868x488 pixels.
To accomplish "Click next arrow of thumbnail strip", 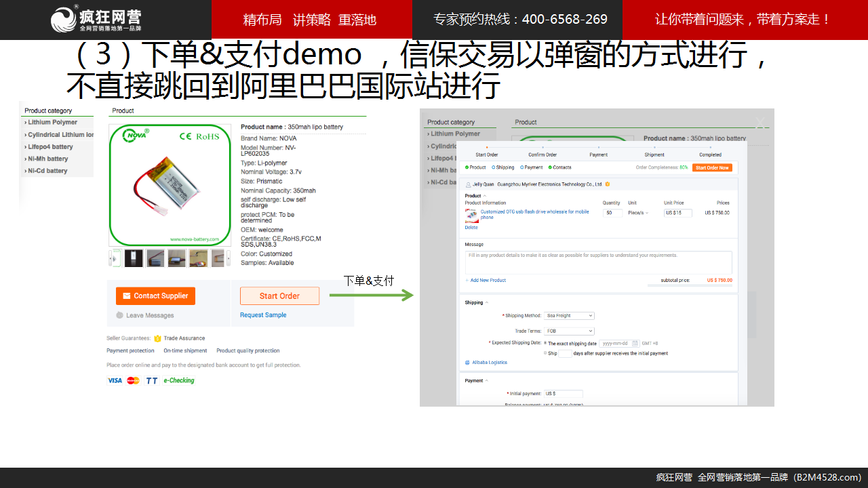I will (227, 258).
